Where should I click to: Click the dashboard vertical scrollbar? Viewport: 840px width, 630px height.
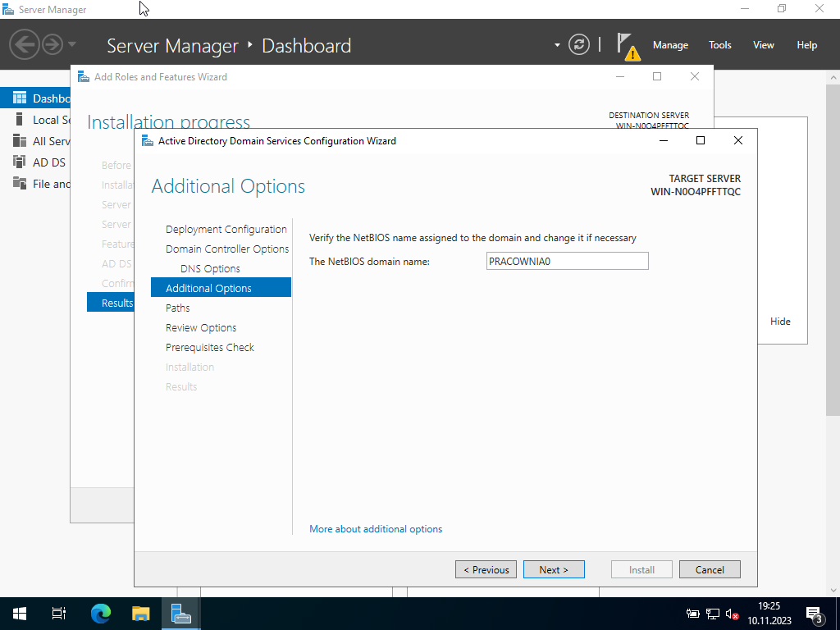[x=833, y=249]
